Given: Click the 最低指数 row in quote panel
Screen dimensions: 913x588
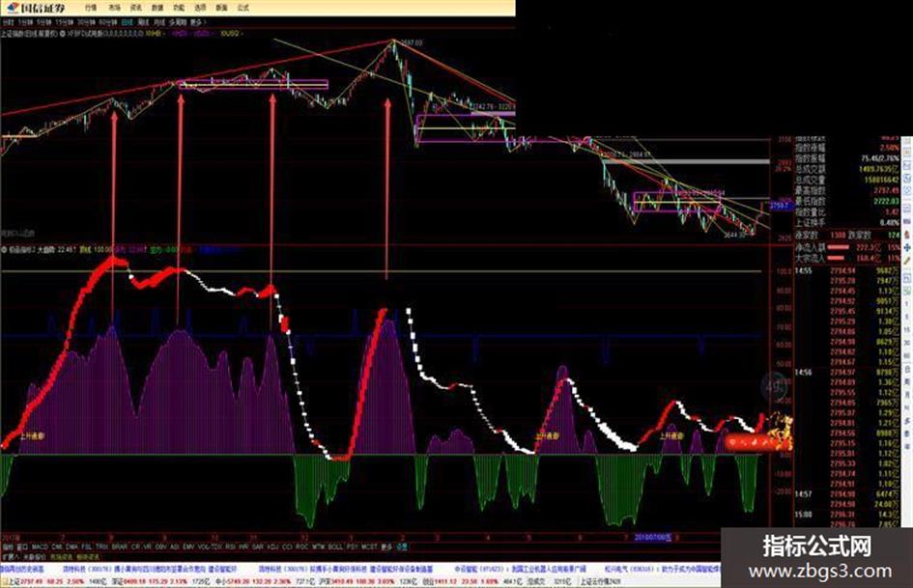Looking at the screenshot, I should 847,202.
